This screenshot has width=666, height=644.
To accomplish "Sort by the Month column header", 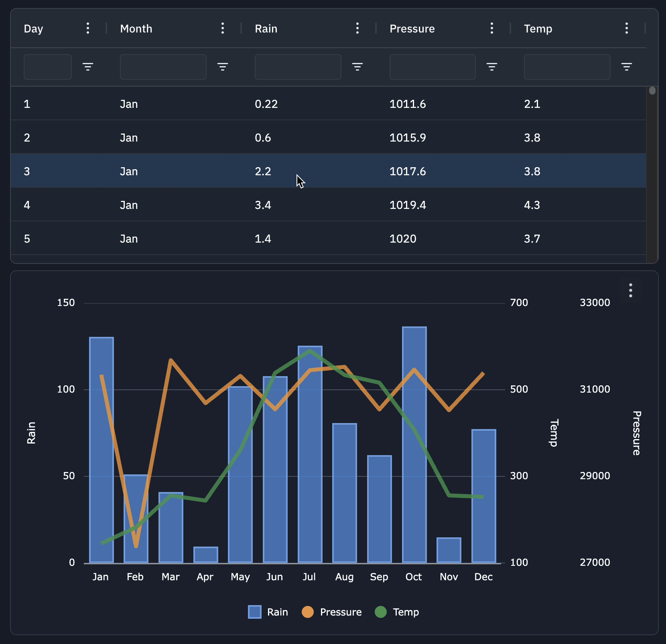I will tap(136, 29).
